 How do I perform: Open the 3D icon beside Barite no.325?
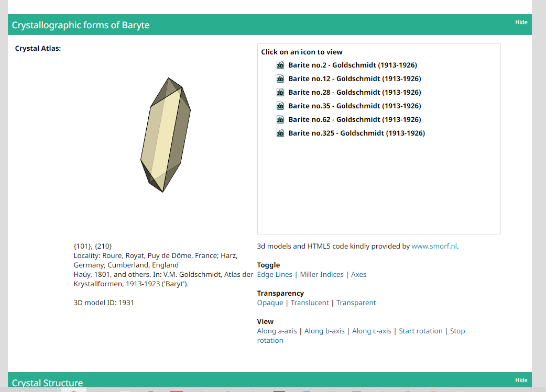click(280, 133)
